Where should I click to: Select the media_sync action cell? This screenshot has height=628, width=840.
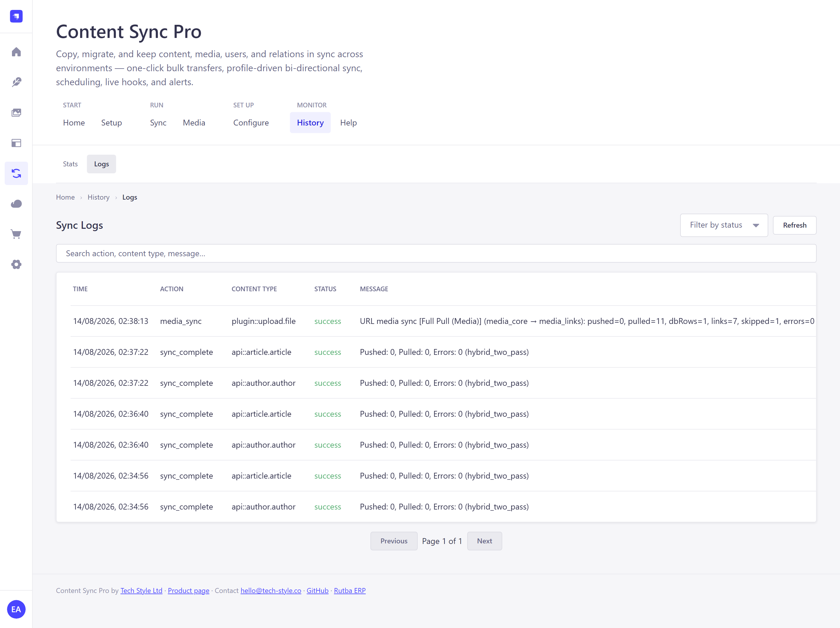point(181,321)
